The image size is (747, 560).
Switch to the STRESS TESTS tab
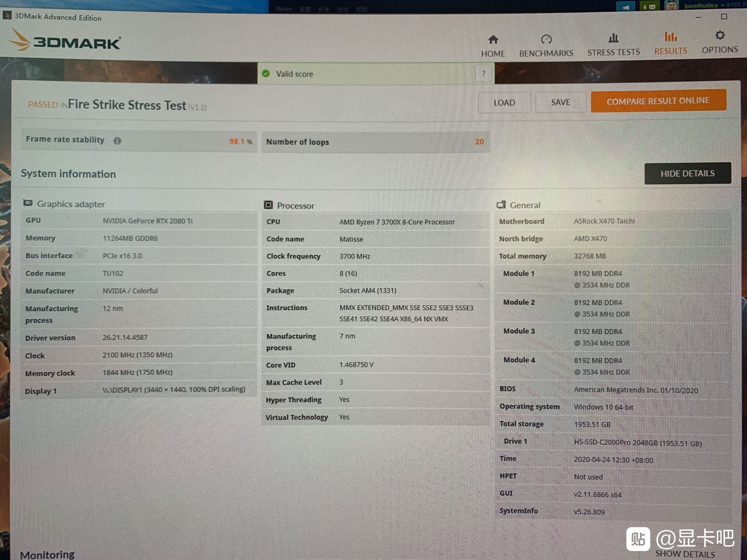click(614, 44)
